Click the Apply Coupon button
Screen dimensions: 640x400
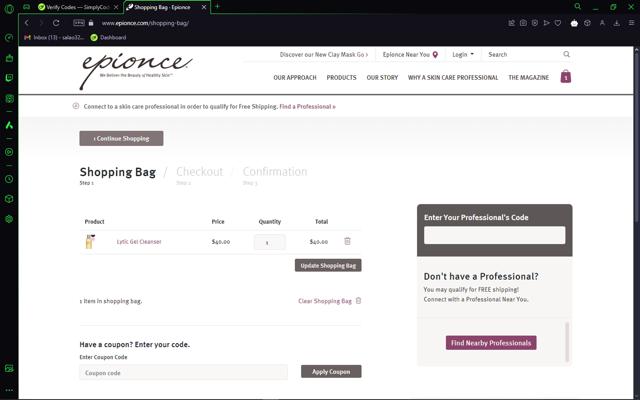(x=331, y=371)
